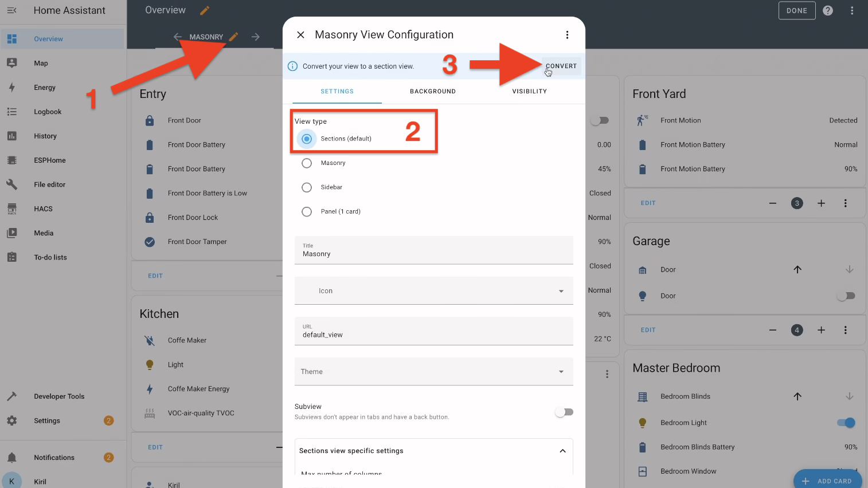The image size is (868, 488).
Task: Open the Media browser
Action: click(x=62, y=233)
